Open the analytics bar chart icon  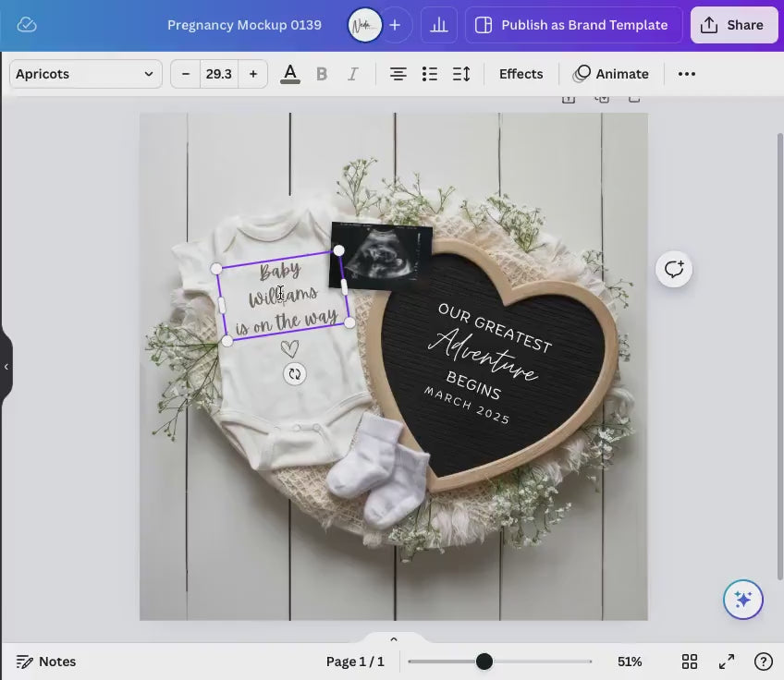coord(438,25)
